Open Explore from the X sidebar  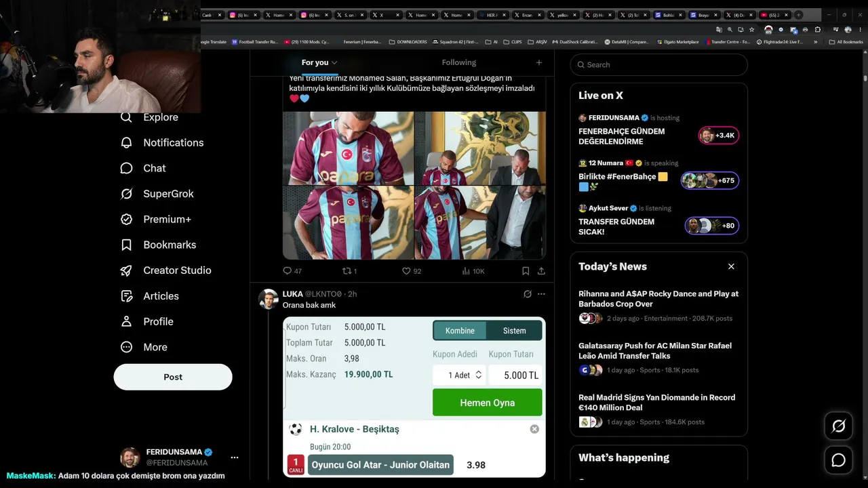[149, 117]
